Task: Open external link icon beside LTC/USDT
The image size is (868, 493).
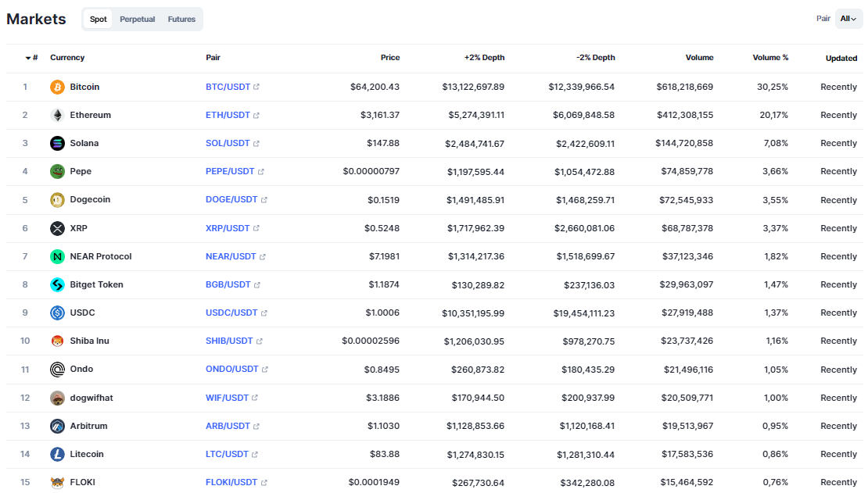Action: (255, 454)
